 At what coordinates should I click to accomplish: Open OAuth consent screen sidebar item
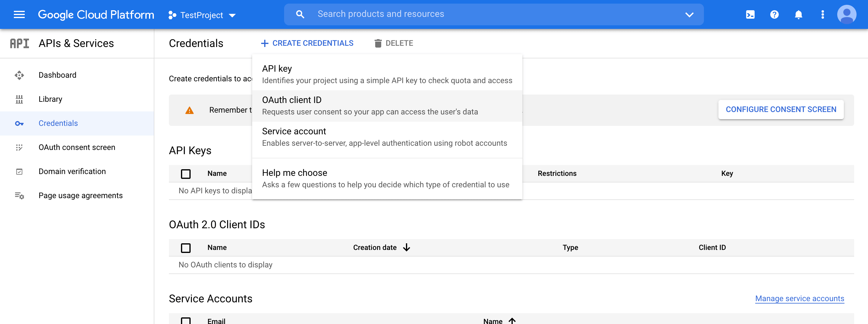click(x=77, y=147)
